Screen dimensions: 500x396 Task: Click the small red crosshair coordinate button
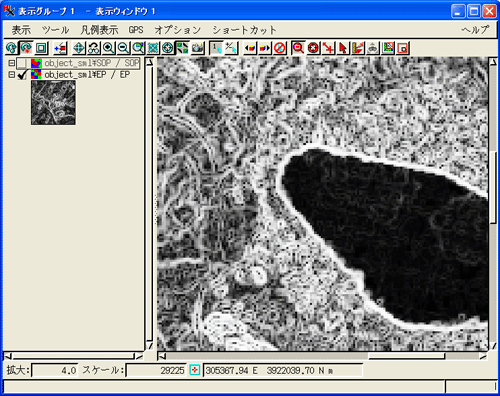click(195, 370)
